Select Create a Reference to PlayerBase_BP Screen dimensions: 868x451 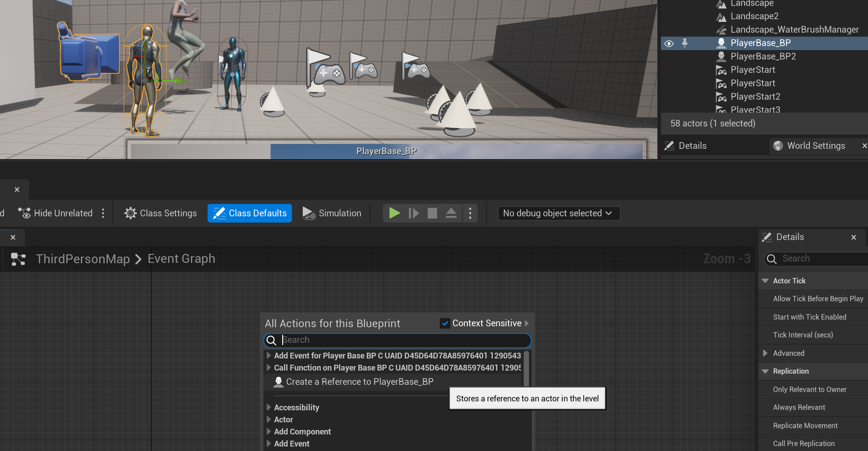coord(359,382)
